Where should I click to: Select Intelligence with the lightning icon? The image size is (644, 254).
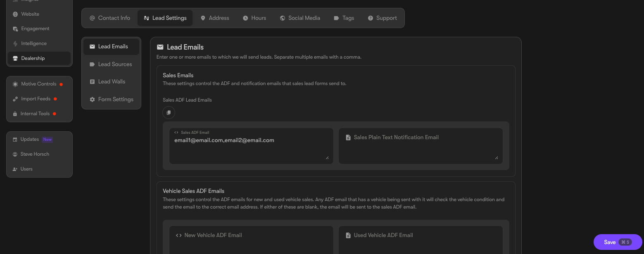click(x=39, y=43)
